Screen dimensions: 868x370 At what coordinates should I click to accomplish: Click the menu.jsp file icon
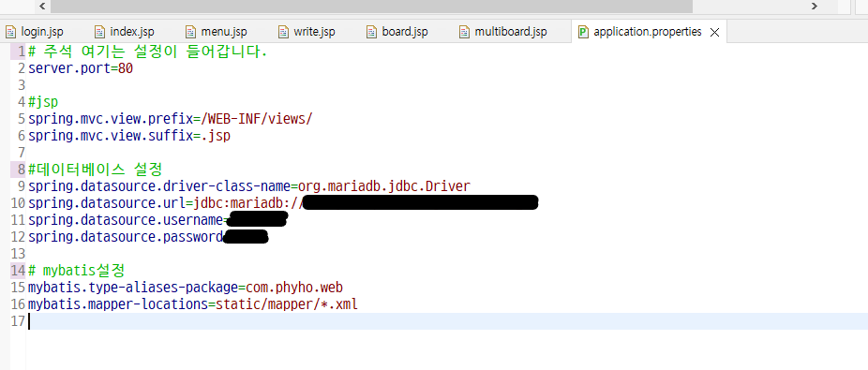[x=191, y=32]
